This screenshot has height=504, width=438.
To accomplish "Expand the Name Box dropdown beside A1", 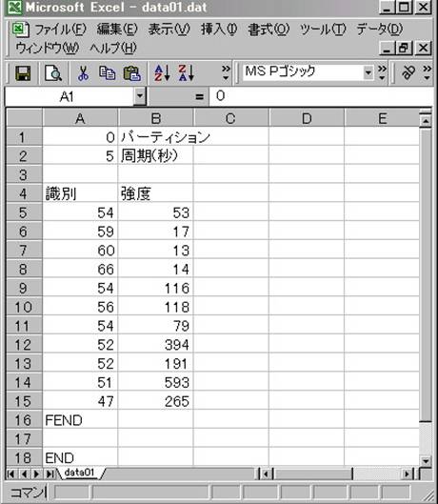I will pyautogui.click(x=140, y=96).
